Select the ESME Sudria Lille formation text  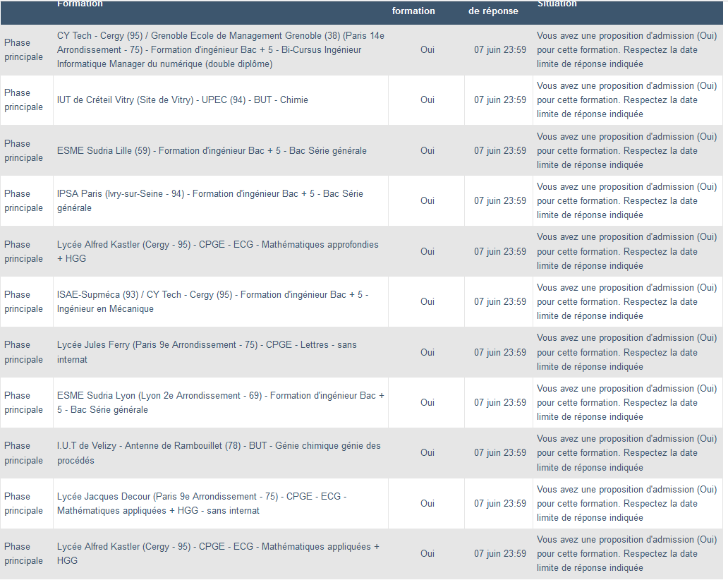click(x=212, y=150)
